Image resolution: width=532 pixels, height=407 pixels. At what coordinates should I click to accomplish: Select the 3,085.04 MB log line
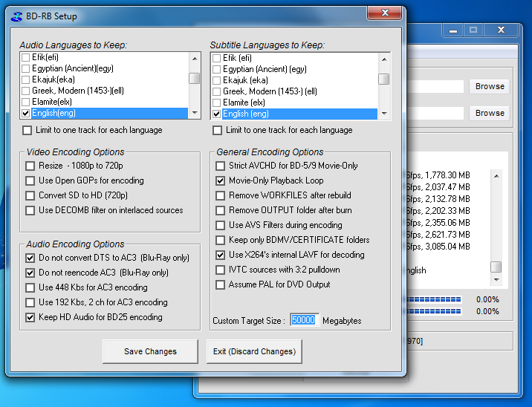click(x=438, y=247)
